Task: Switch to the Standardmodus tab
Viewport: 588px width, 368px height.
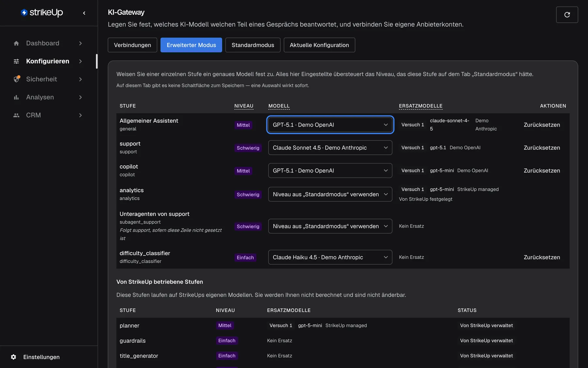Action: coord(253,45)
